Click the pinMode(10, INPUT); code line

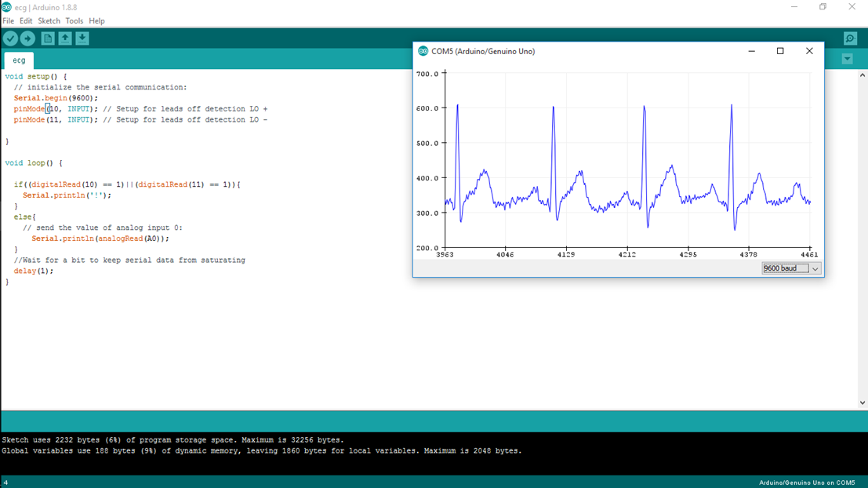point(140,108)
